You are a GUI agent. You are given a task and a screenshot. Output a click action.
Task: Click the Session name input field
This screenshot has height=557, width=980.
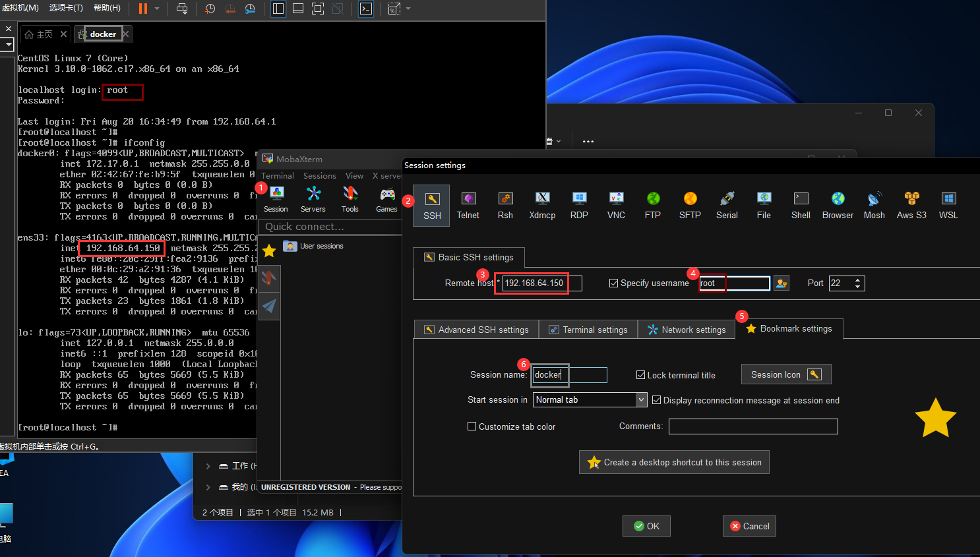click(x=570, y=375)
